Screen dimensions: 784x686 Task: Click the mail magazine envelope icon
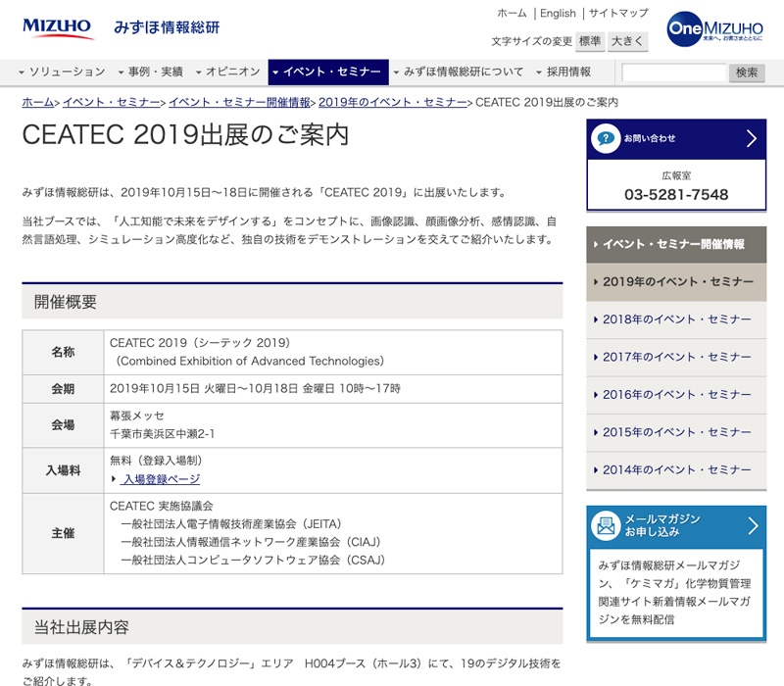point(606,525)
